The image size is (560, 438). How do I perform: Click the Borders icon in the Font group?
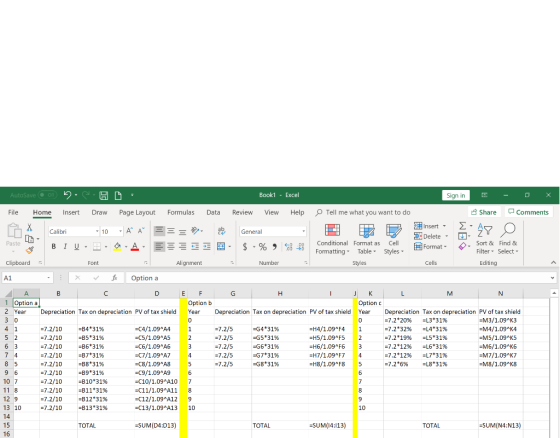(x=97, y=247)
